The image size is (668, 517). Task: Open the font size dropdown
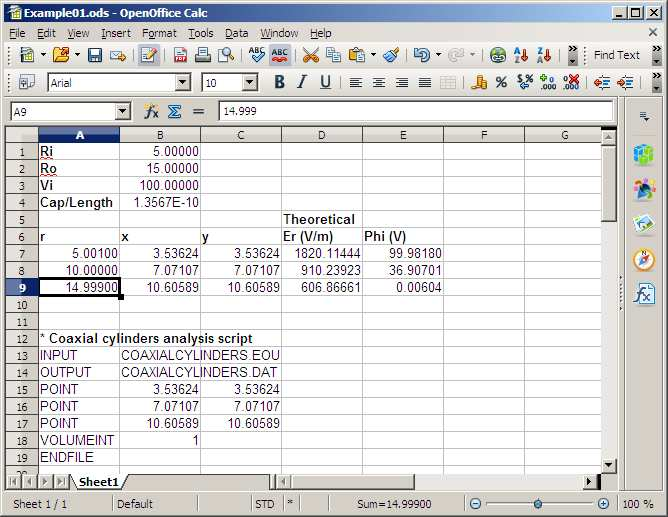tap(249, 83)
